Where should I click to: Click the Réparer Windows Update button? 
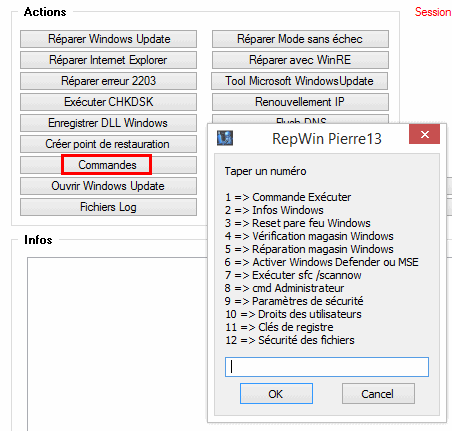click(x=108, y=39)
